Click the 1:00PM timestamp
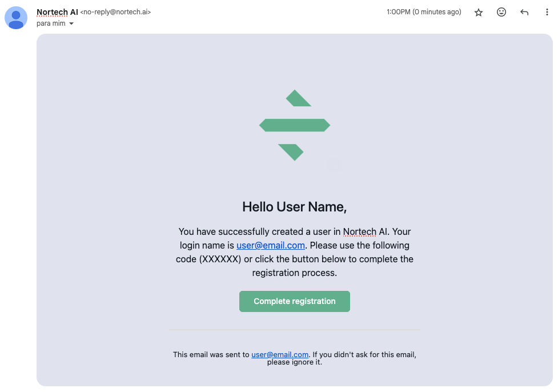Screen dimensions: 558x392 click(423, 12)
